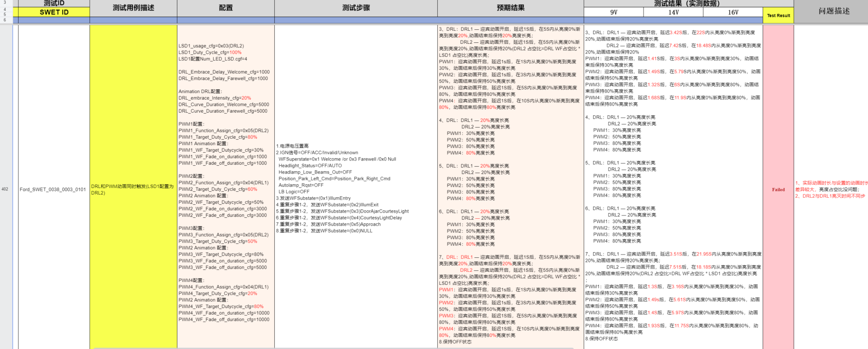Click the 16V voltage sub-header
Viewport: 868px width, 349px height.
tap(733, 13)
